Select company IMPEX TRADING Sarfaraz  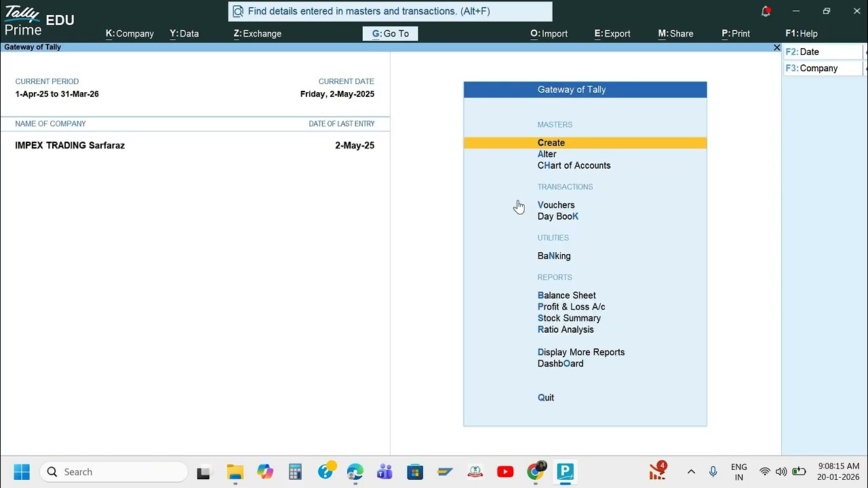point(70,146)
